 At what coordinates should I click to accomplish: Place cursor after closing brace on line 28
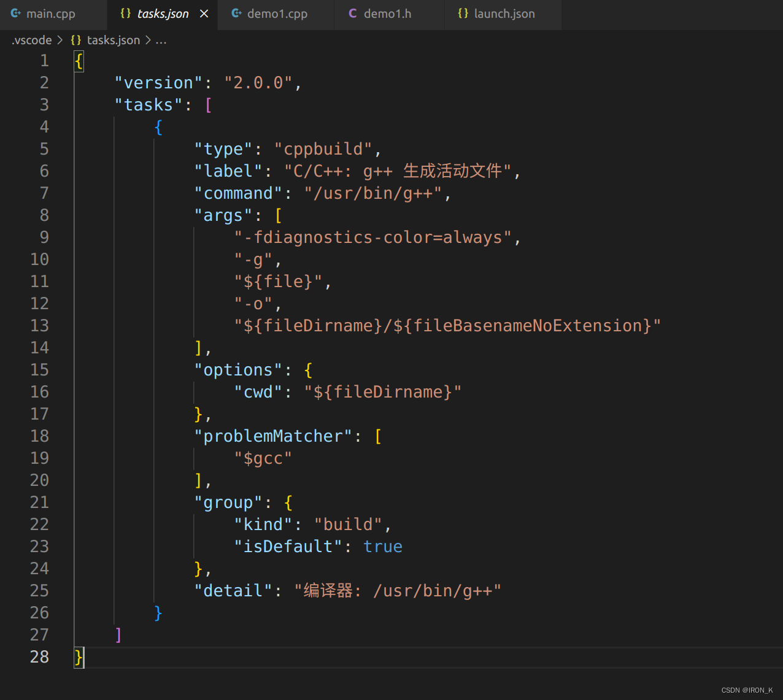point(84,657)
